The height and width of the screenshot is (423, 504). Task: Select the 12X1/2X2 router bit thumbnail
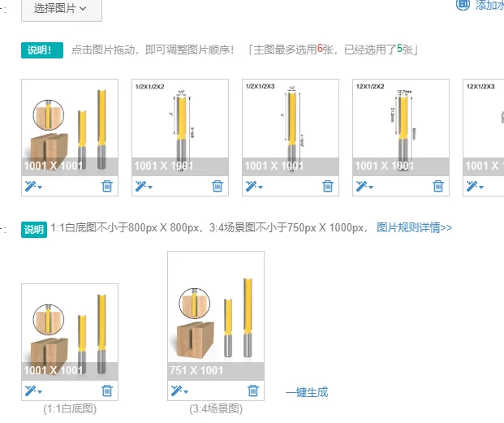point(401,127)
